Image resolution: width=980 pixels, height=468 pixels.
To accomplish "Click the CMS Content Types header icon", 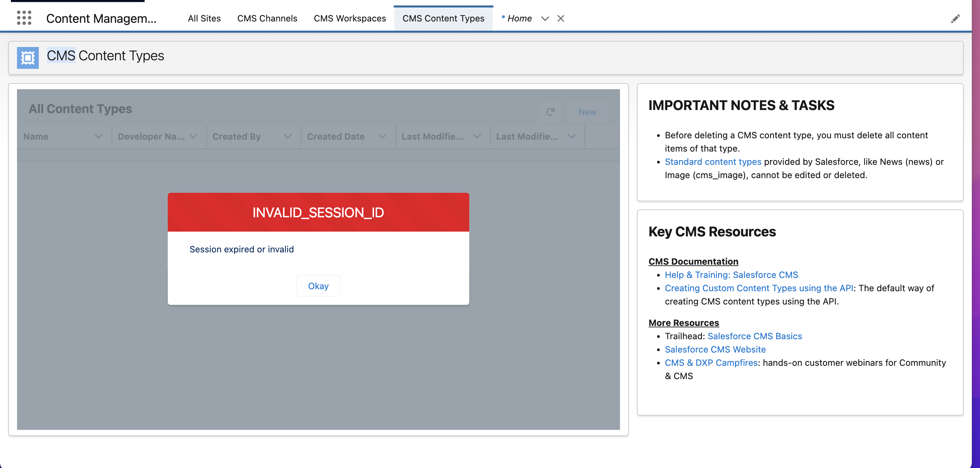I will pyautogui.click(x=28, y=58).
